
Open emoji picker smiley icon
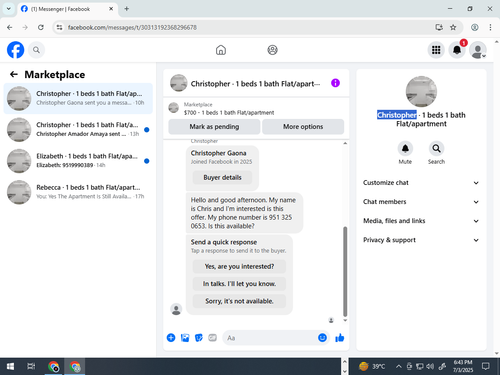pyautogui.click(x=322, y=338)
